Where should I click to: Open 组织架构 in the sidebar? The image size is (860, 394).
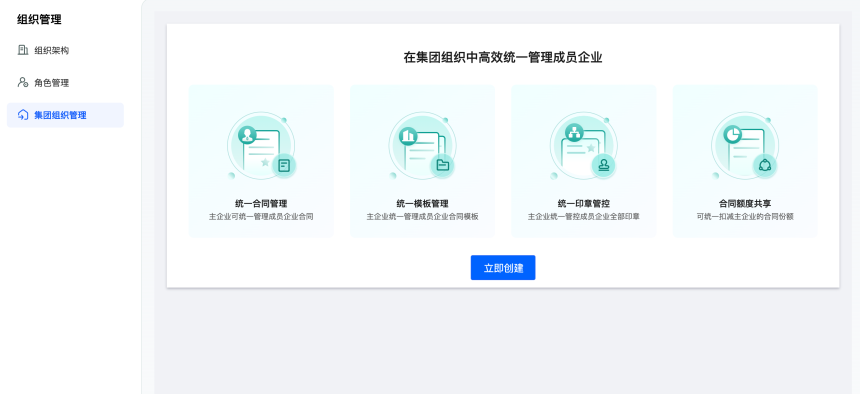[65, 50]
